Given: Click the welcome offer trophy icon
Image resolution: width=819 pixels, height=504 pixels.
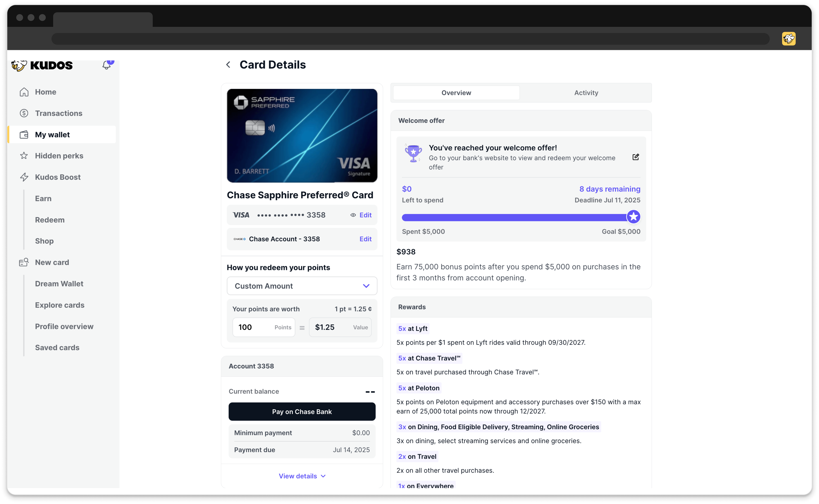Looking at the screenshot, I should (413, 153).
